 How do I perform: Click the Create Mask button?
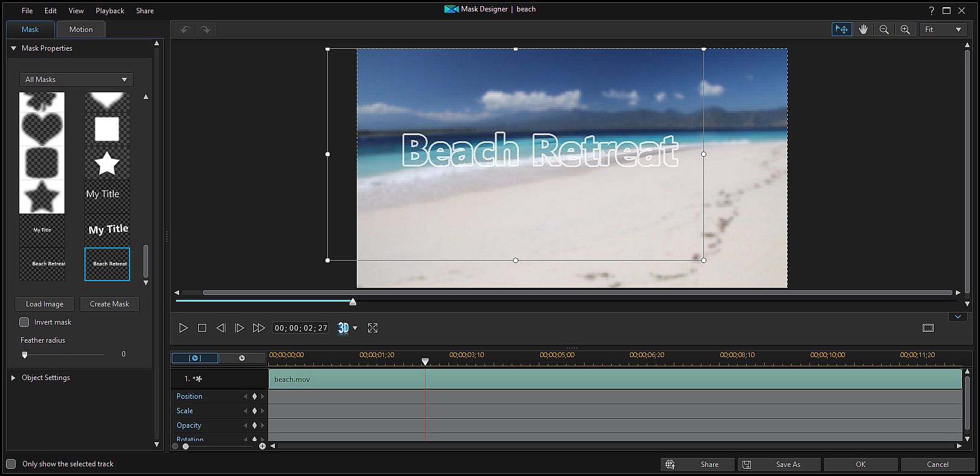click(109, 304)
